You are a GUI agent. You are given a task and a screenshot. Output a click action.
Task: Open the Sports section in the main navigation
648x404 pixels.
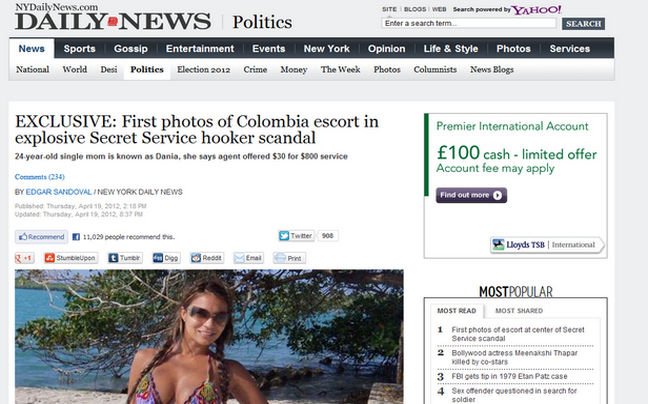click(79, 49)
